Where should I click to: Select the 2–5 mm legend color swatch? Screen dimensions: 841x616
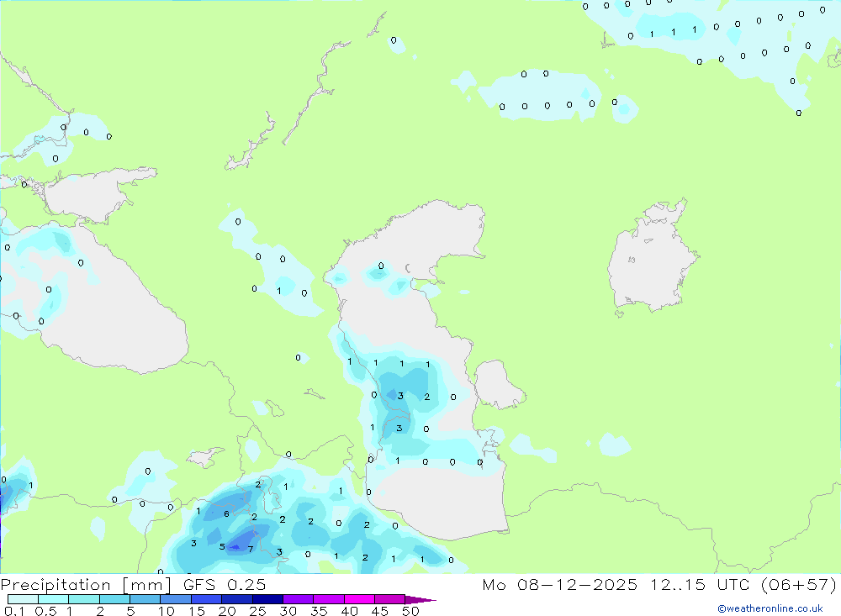pyautogui.click(x=114, y=599)
